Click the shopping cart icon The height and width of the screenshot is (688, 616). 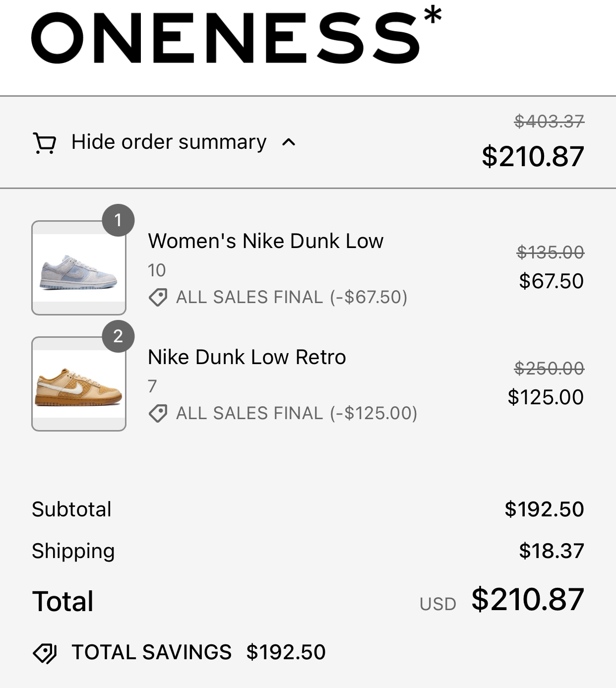coord(44,143)
